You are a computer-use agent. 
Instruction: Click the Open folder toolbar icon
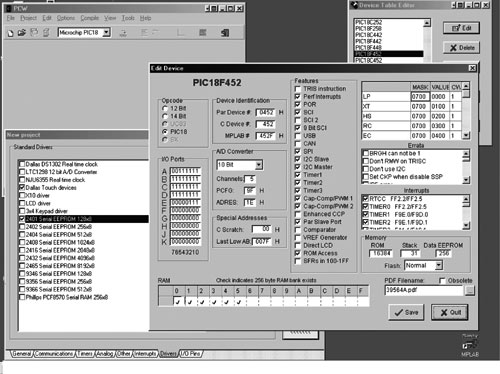click(x=22, y=33)
